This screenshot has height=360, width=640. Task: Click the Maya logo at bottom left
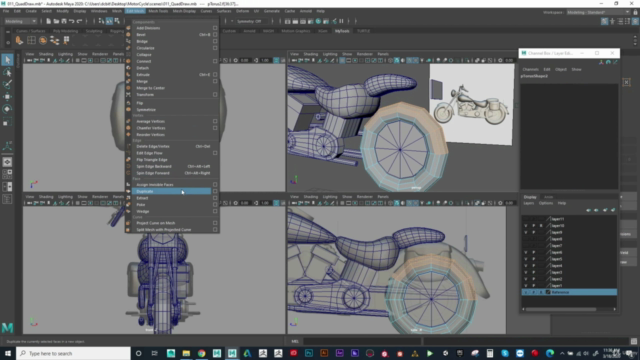click(7, 327)
